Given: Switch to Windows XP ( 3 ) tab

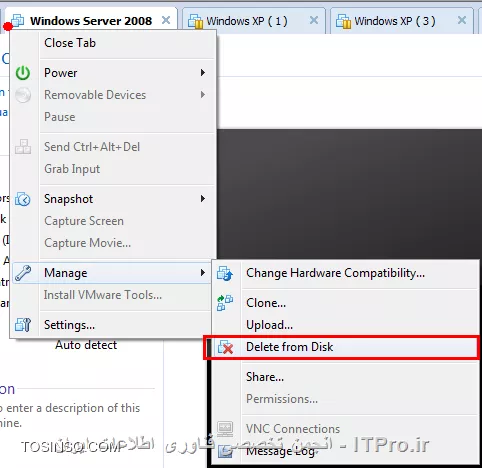Looking at the screenshot, I should click(402, 21).
